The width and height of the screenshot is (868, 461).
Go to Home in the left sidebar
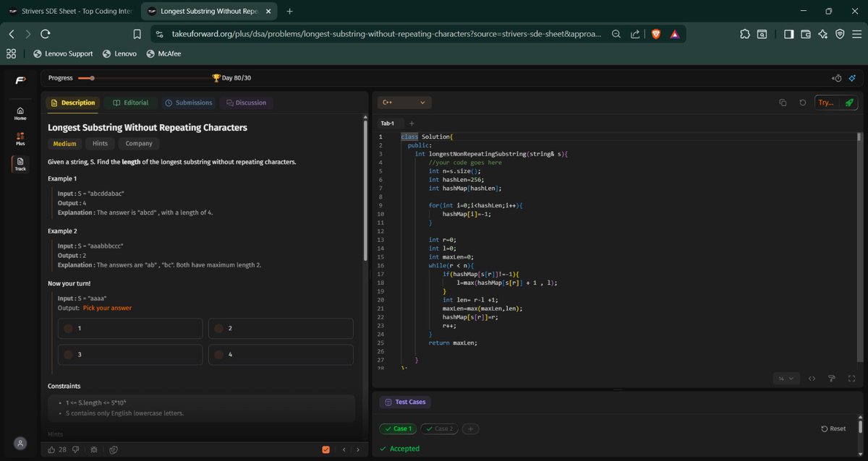[20, 113]
